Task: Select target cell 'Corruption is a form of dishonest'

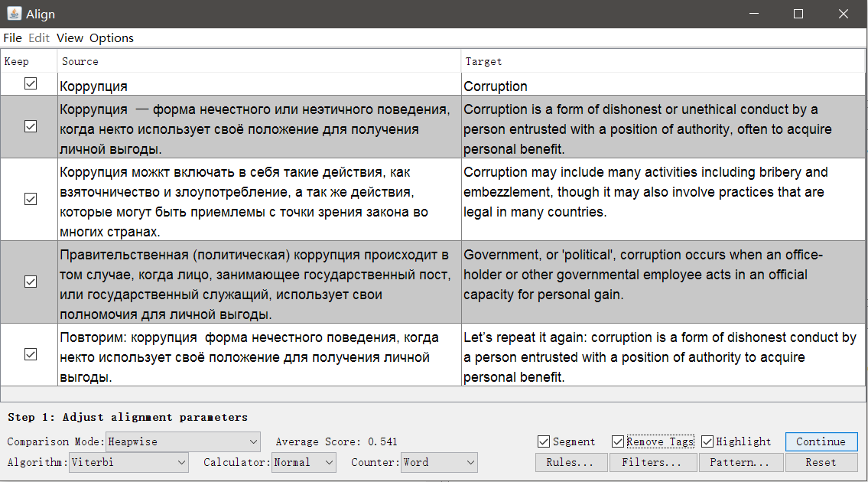Action: (x=662, y=127)
